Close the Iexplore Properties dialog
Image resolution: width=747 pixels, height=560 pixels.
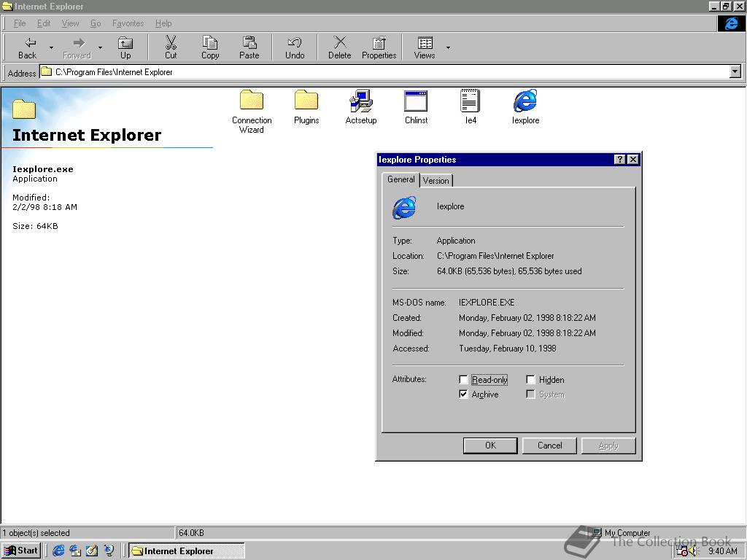click(632, 160)
